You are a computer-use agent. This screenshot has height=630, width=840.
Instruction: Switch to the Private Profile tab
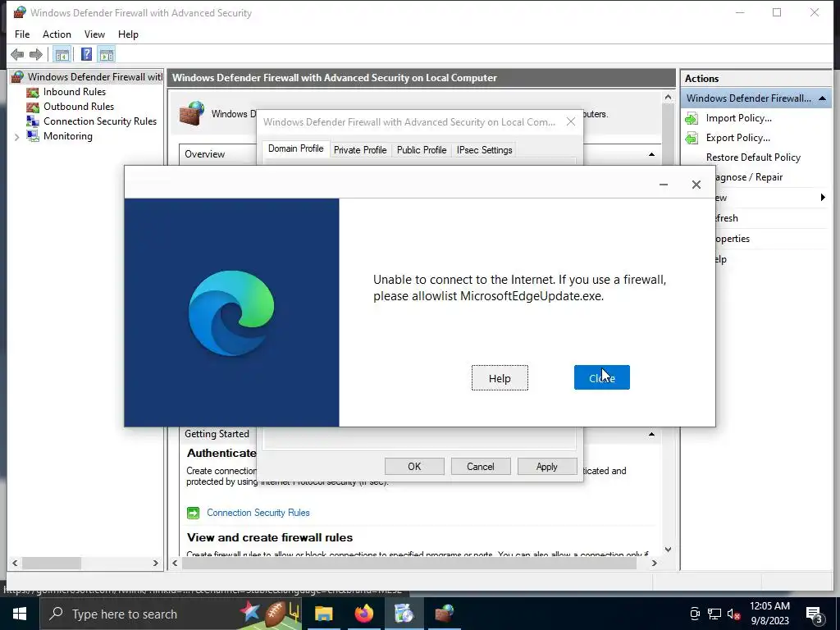(x=360, y=150)
